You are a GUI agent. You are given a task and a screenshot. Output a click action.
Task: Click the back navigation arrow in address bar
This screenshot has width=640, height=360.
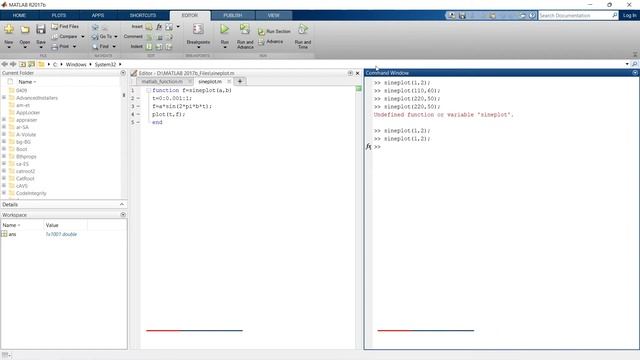point(4,64)
